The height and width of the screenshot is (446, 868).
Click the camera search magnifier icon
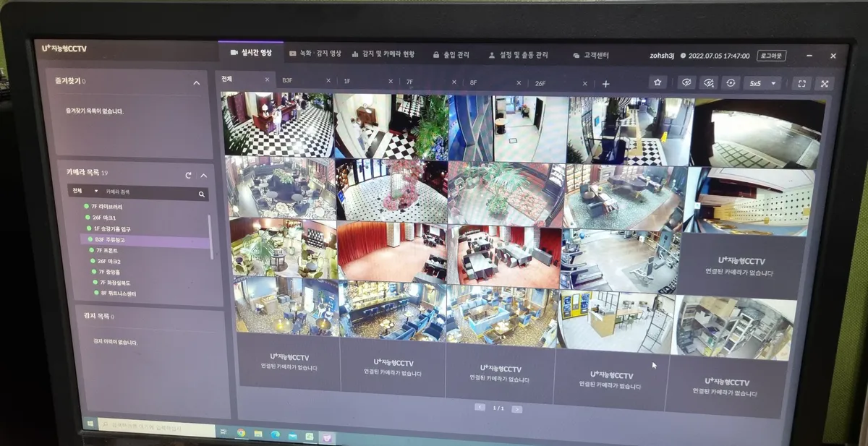pos(202,194)
